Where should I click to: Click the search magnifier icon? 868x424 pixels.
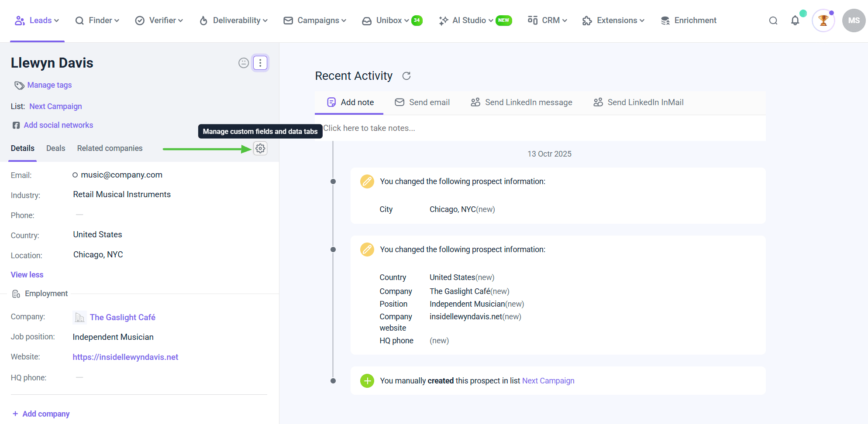pyautogui.click(x=773, y=21)
